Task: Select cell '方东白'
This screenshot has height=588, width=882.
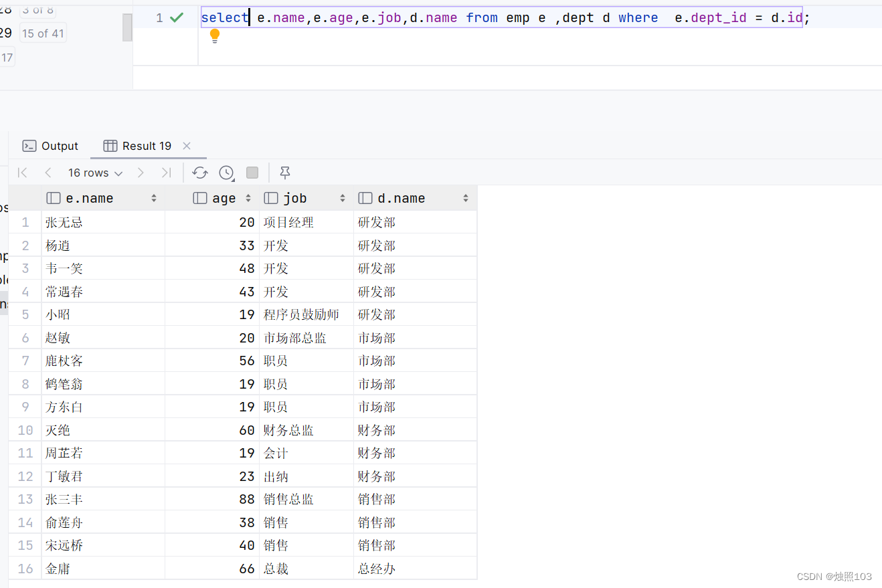Action: [x=103, y=407]
